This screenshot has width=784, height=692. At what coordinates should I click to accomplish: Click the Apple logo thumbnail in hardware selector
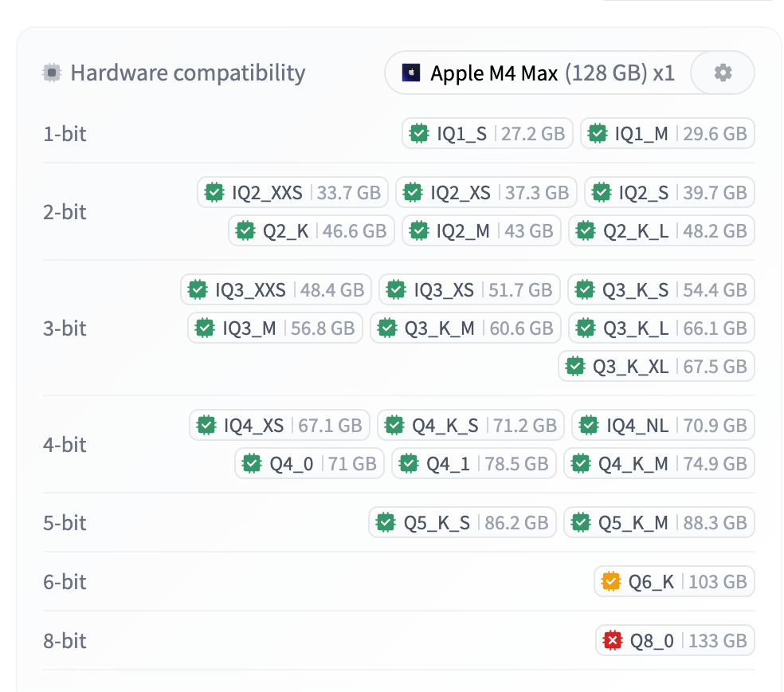(411, 73)
